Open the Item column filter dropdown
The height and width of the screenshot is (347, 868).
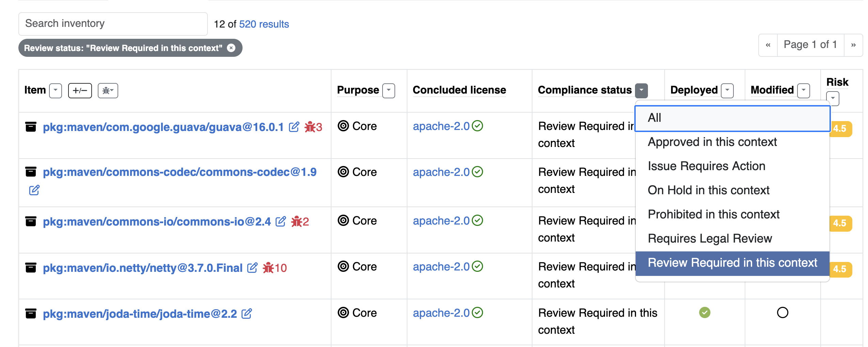pyautogui.click(x=56, y=90)
